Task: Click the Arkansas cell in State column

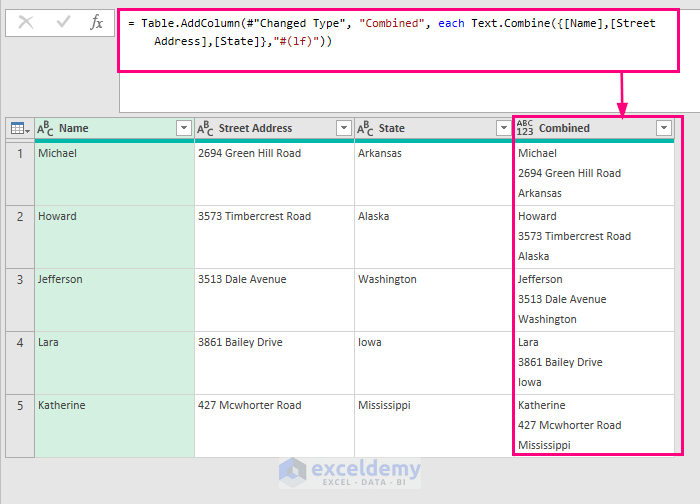Action: 434,174
